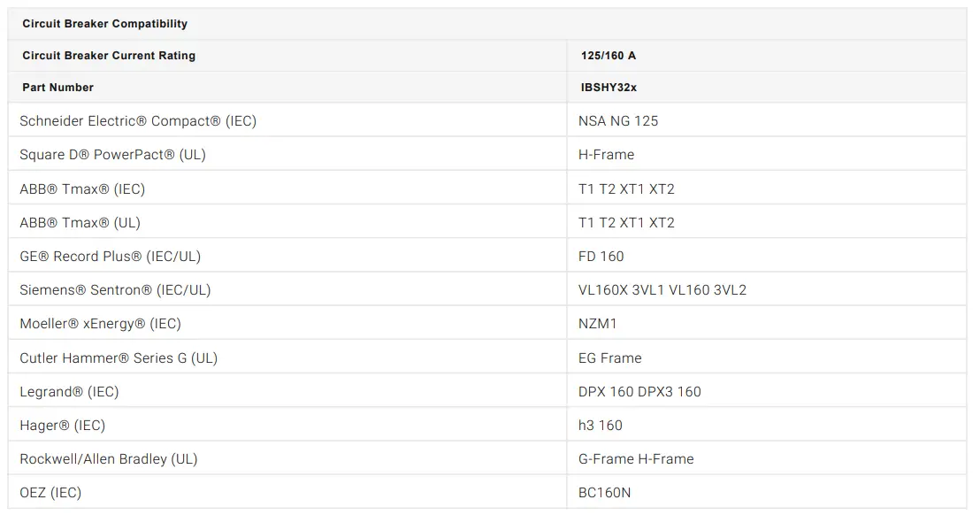The width and height of the screenshot is (980, 515).
Task: Click the Circuit Breaker Compatibility header
Action: 104,24
